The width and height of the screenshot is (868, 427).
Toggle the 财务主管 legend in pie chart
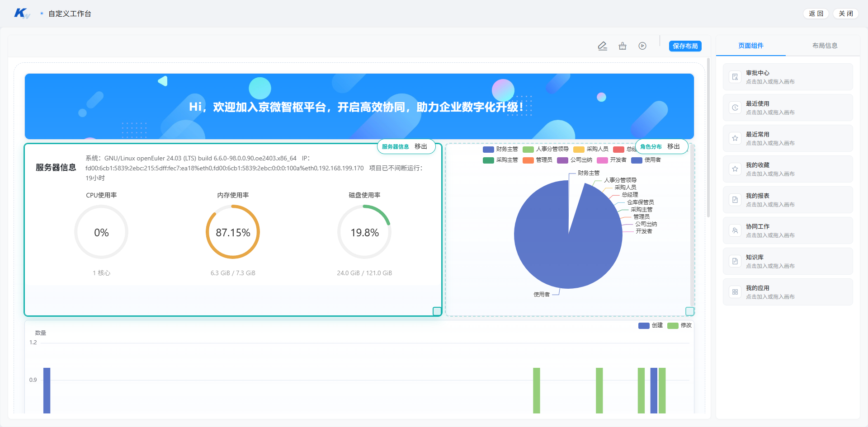(500, 149)
